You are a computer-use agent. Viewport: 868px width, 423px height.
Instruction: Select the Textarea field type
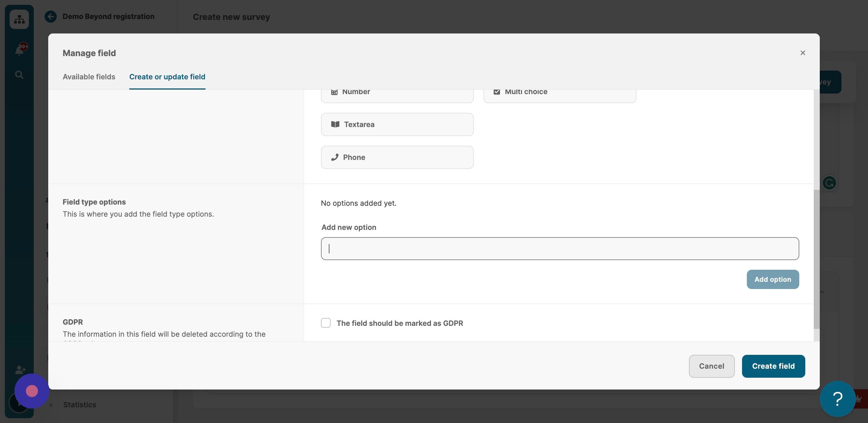click(x=397, y=125)
